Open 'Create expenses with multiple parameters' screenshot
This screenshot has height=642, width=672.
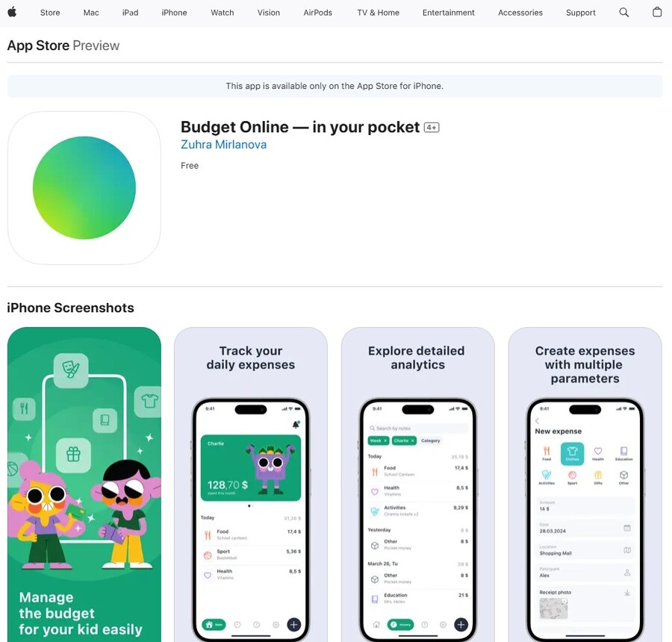(x=585, y=484)
